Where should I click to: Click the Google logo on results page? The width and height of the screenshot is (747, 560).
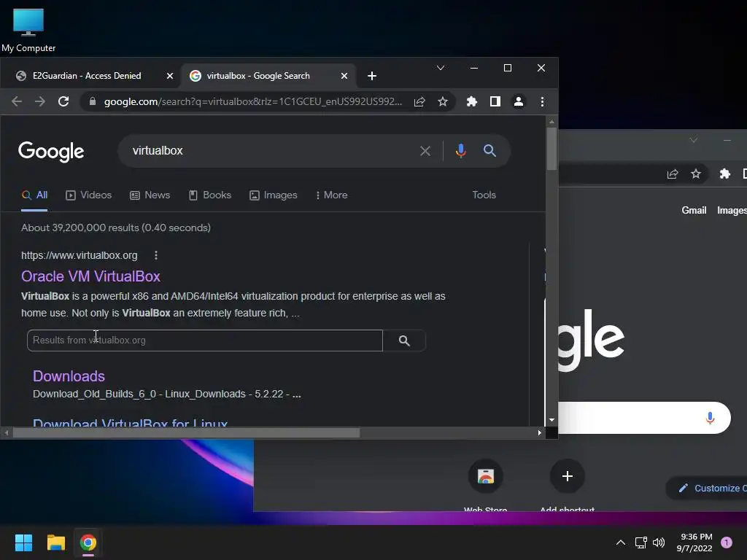[51, 152]
